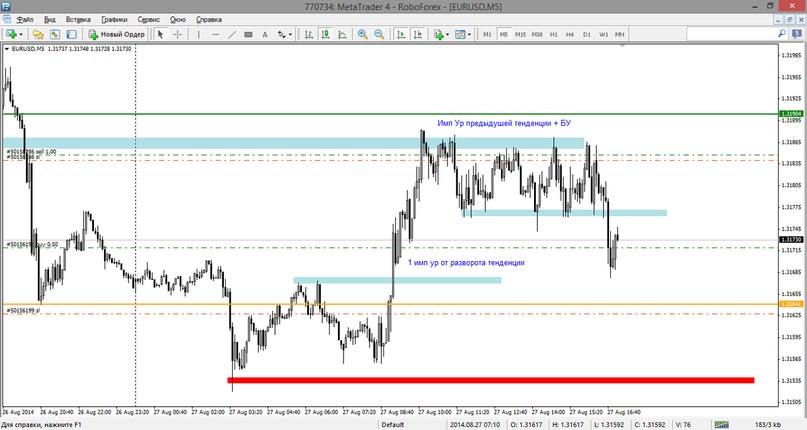Image resolution: width=807 pixels, height=430 pixels.
Task: Open the chat bubble community icon
Action: click(x=797, y=33)
